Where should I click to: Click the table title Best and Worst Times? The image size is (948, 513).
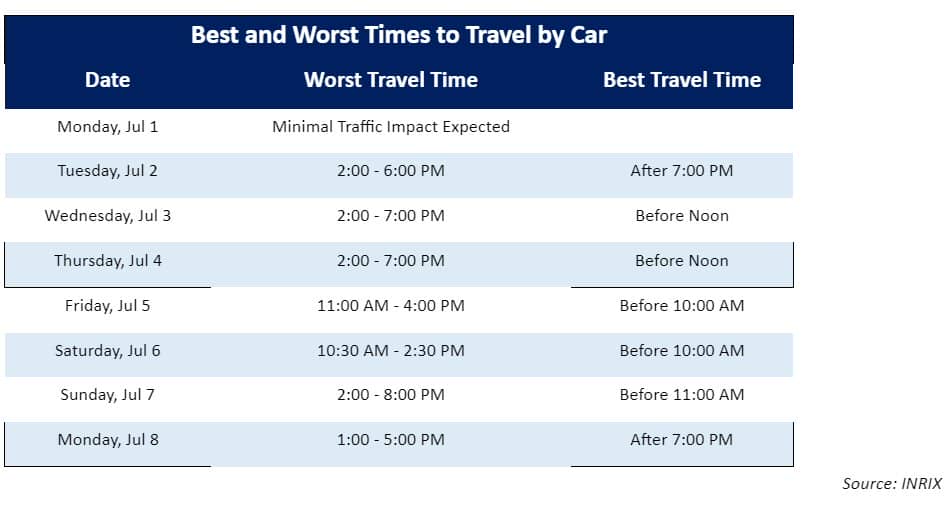[398, 35]
